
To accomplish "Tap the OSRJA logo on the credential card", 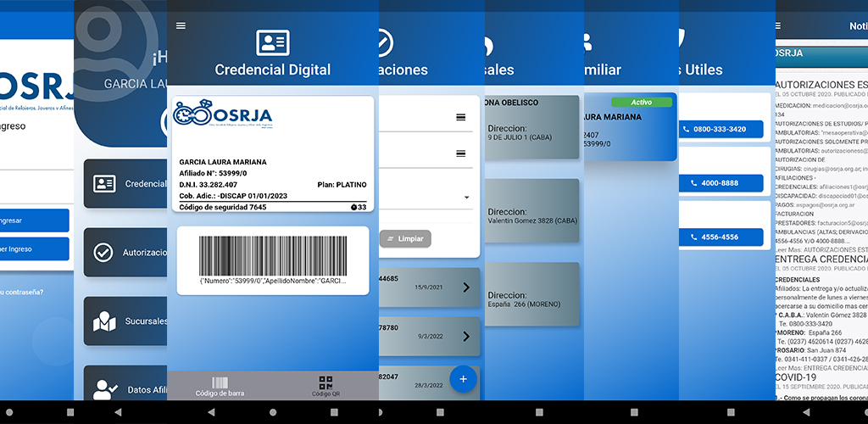I will click(x=223, y=114).
